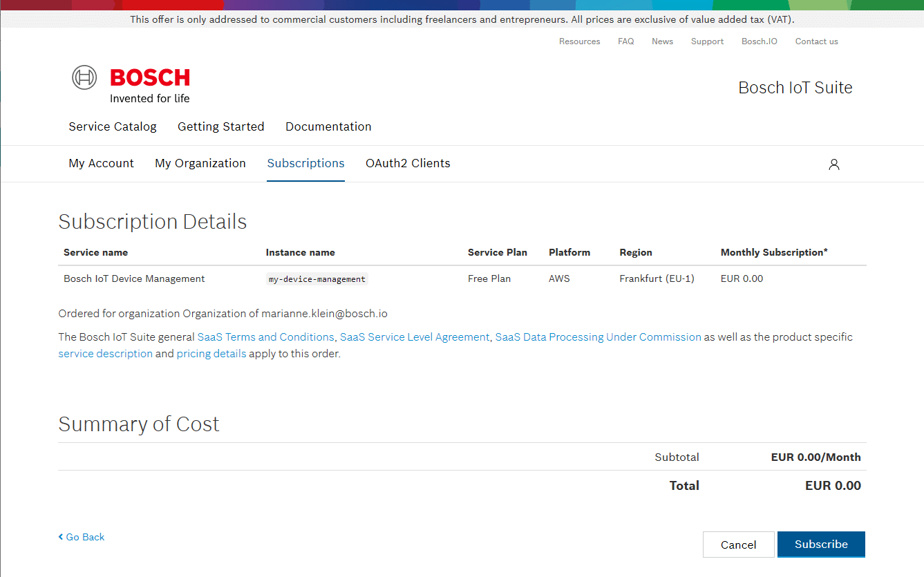Click the Monthly Subscription column header
This screenshot has width=924, height=577.
pyautogui.click(x=774, y=252)
